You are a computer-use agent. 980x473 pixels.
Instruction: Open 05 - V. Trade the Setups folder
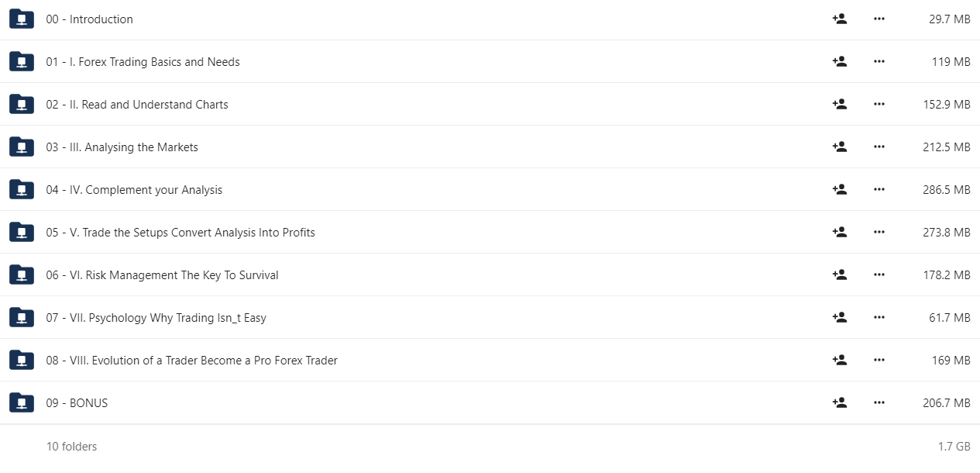[181, 233]
